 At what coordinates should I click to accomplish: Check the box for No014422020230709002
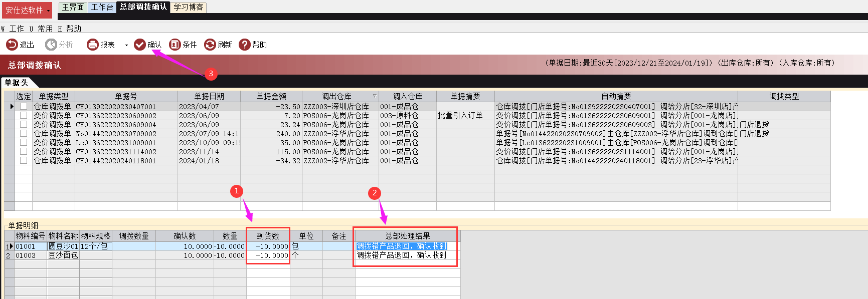[x=24, y=133]
